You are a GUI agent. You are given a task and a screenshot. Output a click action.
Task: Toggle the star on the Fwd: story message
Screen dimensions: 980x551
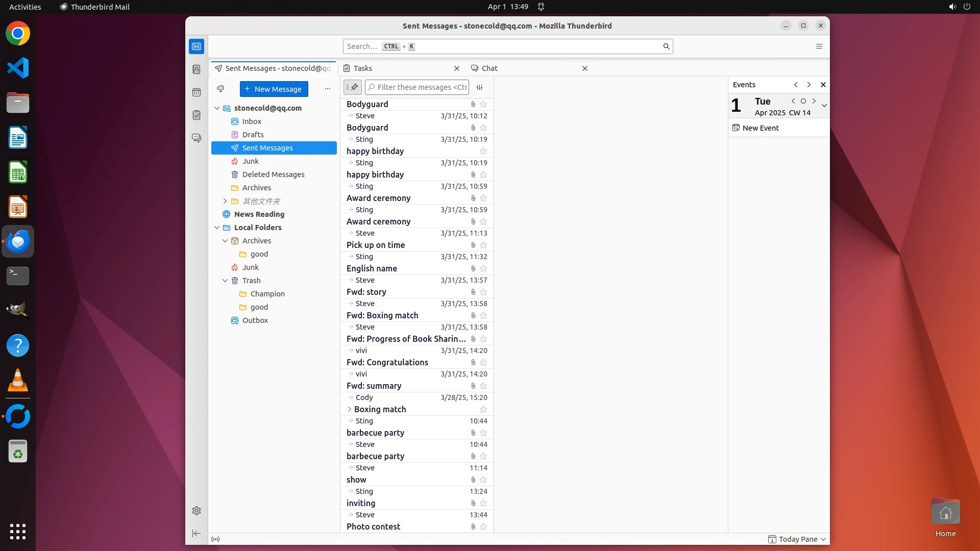click(x=483, y=292)
